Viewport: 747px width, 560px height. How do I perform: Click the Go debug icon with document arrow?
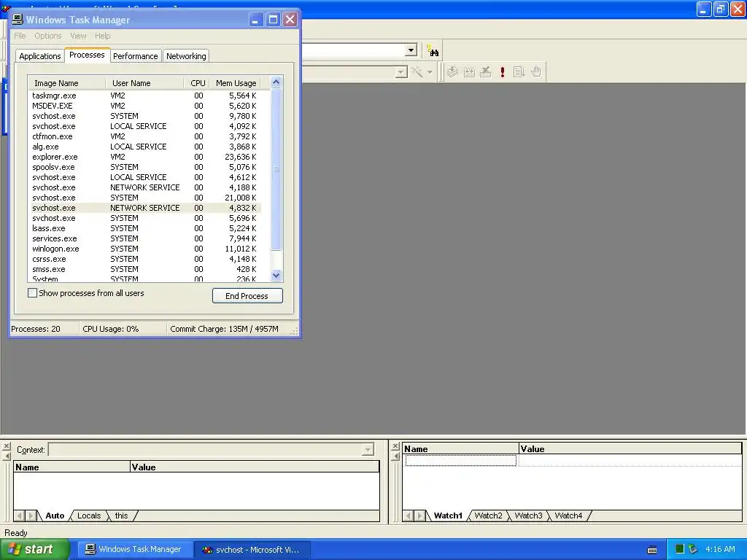click(519, 72)
